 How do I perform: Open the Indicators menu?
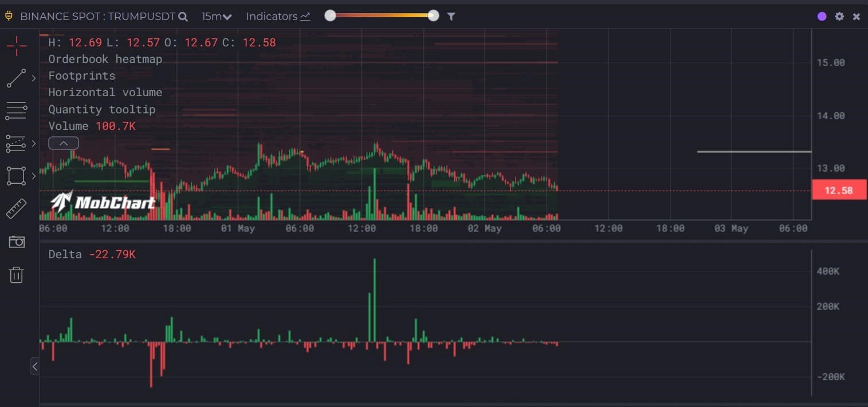[x=278, y=17]
